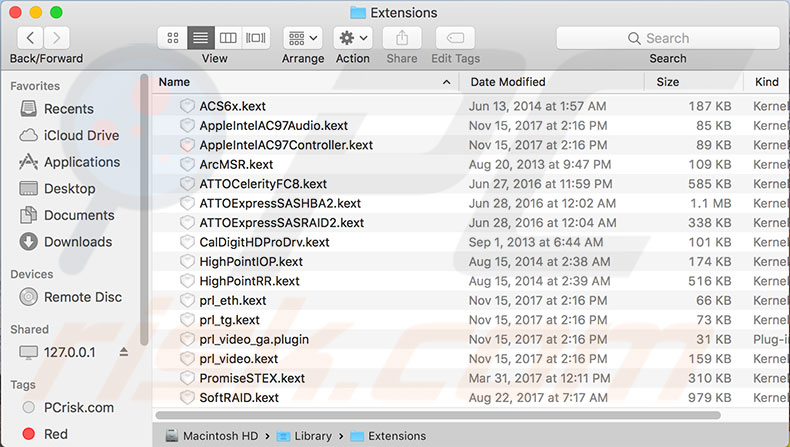Click Macintosh HD in path bar
Screen dimensions: 790x447
212,436
